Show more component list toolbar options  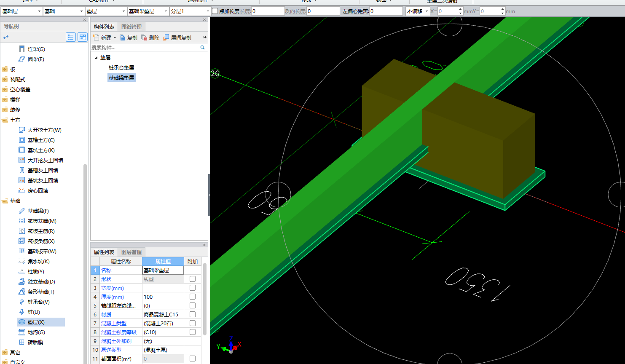coord(205,38)
